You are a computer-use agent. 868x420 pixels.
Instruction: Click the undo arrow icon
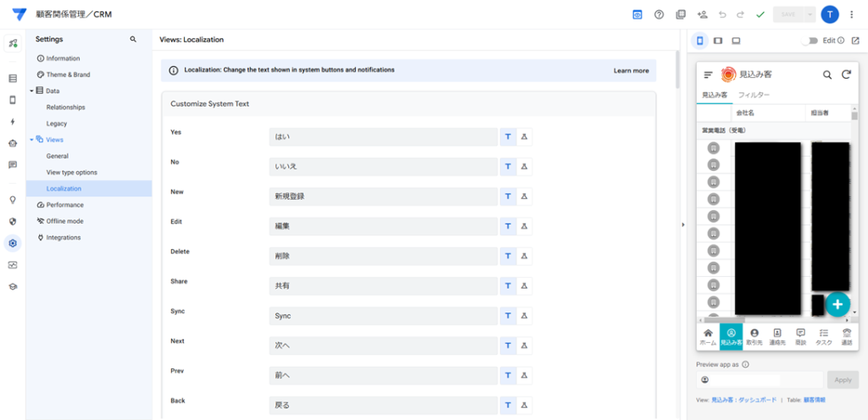pos(722,15)
